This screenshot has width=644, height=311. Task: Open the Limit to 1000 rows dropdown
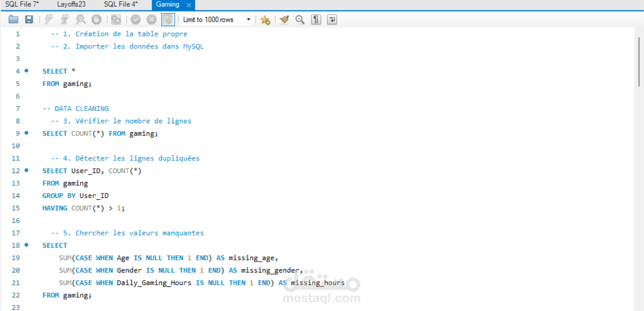coord(217,19)
